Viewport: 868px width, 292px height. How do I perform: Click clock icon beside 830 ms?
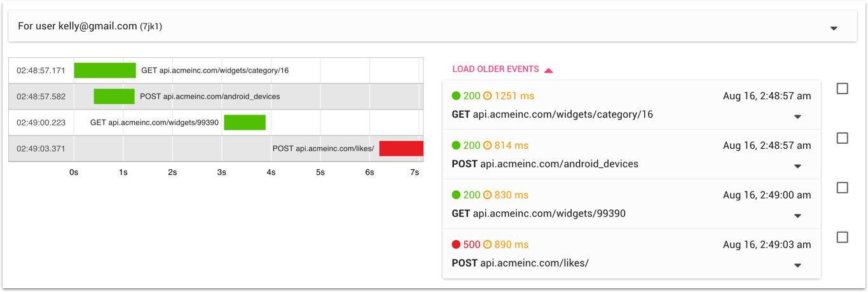(x=488, y=195)
